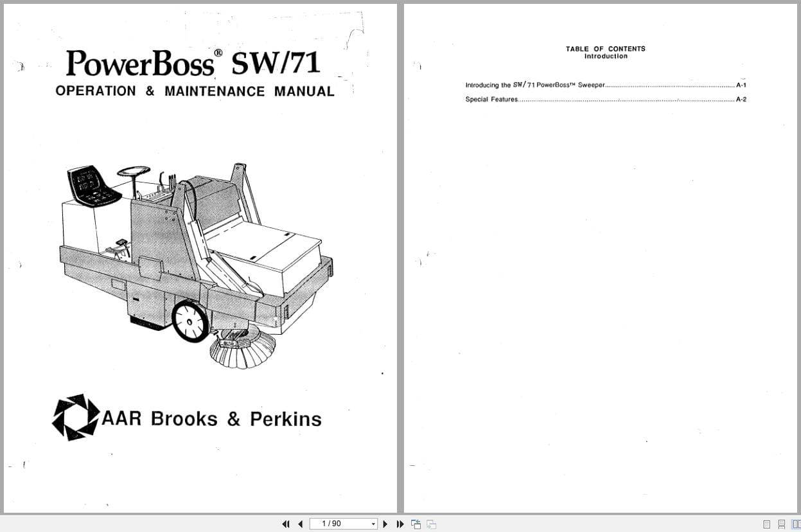The image size is (801, 532).
Task: Skip to the last page of the manual
Action: [x=400, y=524]
